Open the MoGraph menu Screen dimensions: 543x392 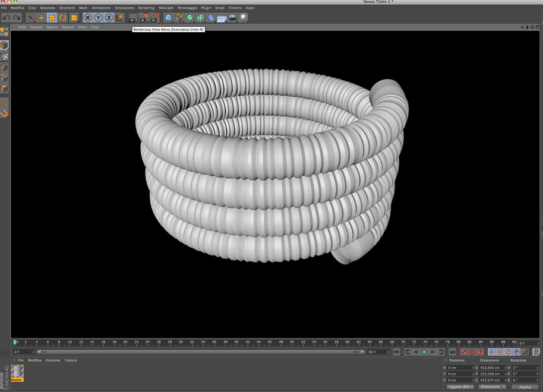[166, 8]
